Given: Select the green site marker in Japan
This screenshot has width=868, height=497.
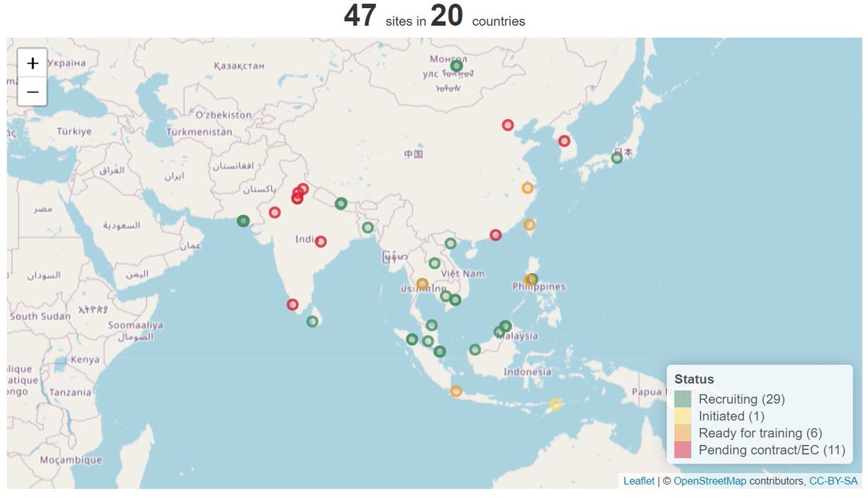Looking at the screenshot, I should (616, 158).
